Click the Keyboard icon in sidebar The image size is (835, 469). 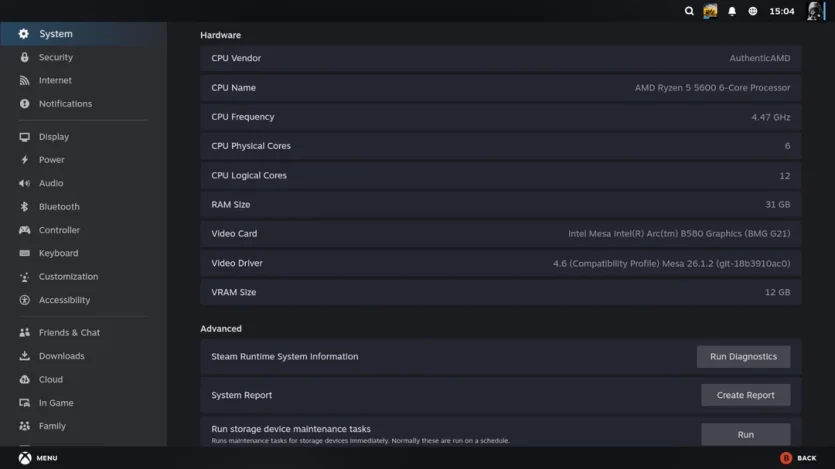click(x=24, y=253)
